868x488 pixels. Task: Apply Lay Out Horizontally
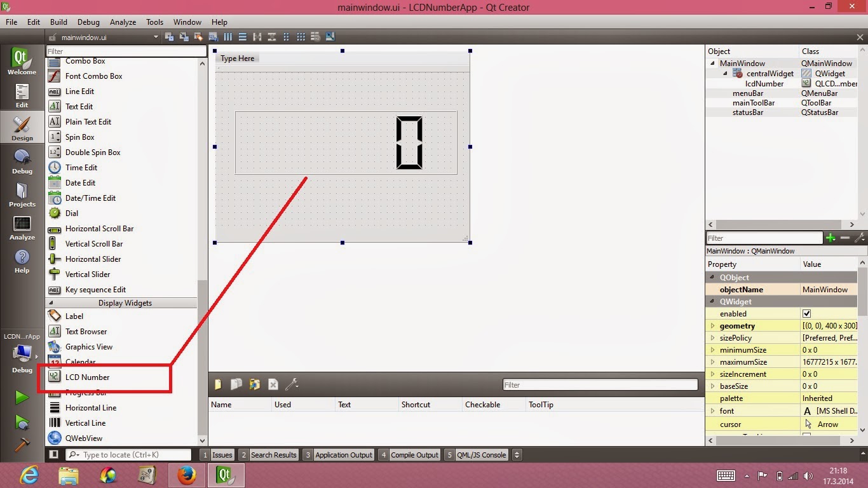227,37
